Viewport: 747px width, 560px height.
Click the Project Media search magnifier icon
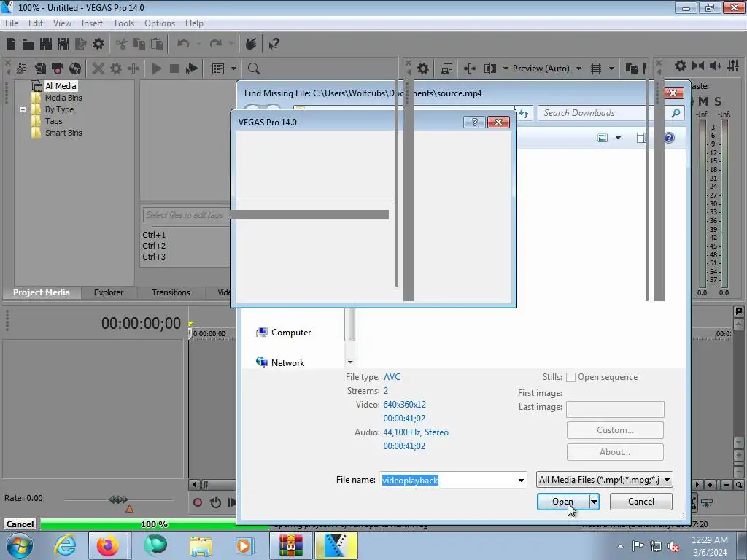coord(253,69)
